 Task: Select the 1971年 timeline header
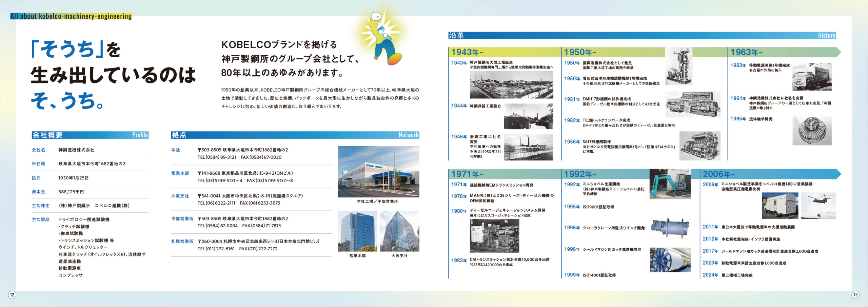[467, 174]
